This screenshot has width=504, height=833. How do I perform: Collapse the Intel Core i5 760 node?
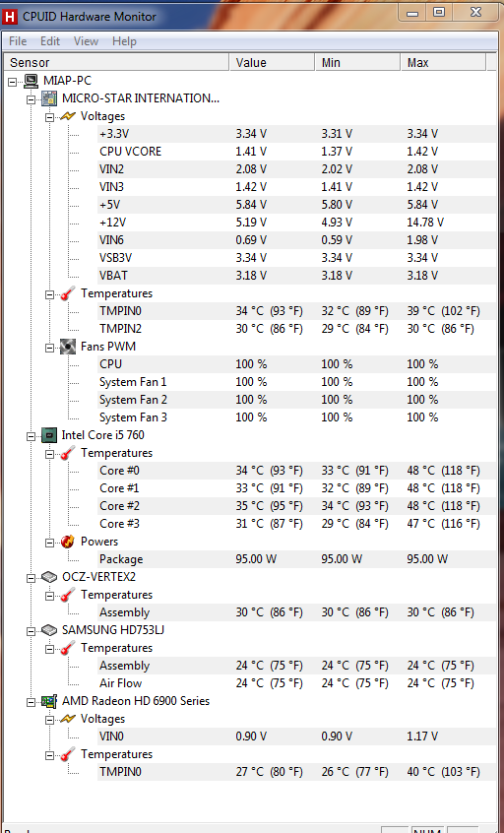[x=31, y=436]
